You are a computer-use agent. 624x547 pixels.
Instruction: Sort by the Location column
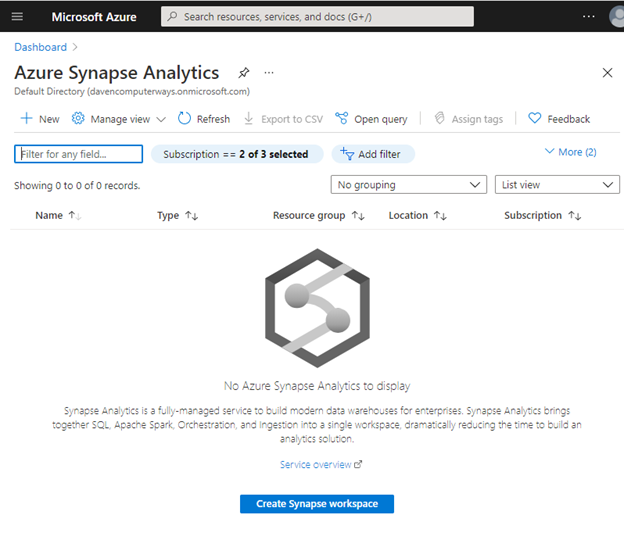[x=417, y=215]
